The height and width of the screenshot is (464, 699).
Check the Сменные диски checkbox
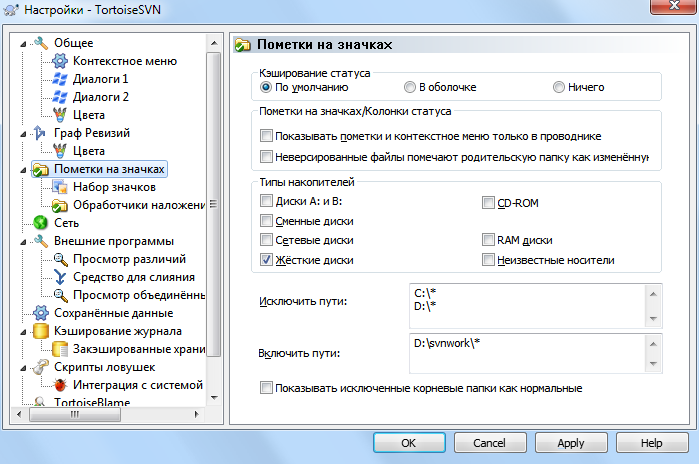266,221
